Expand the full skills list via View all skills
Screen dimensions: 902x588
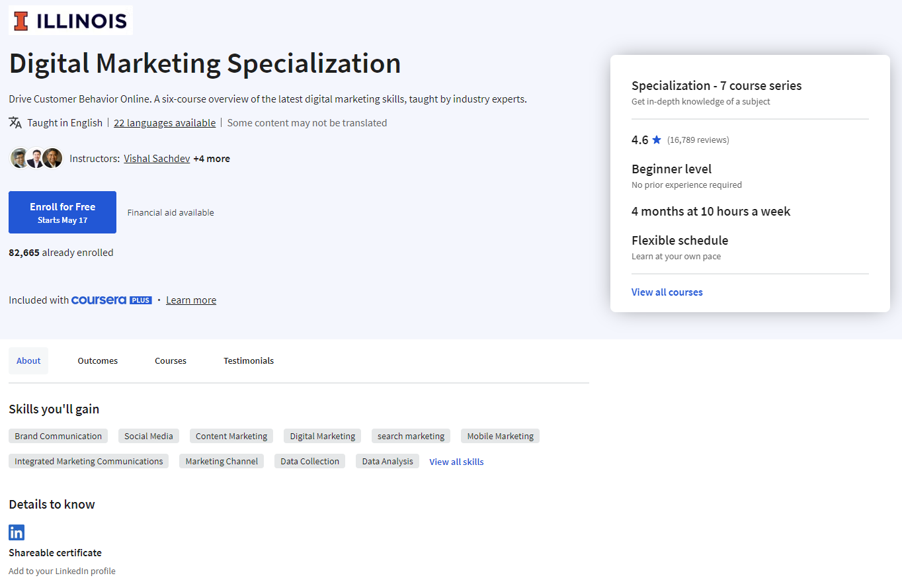[456, 461]
